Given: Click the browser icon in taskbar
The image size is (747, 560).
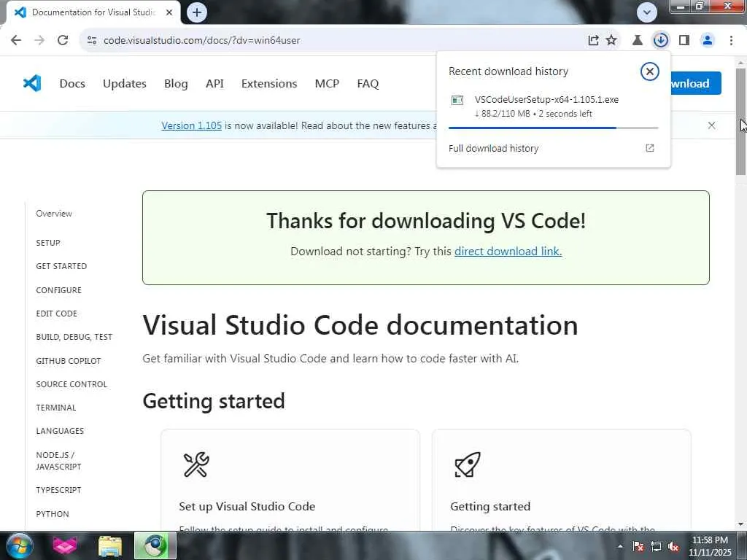Looking at the screenshot, I should point(155,545).
